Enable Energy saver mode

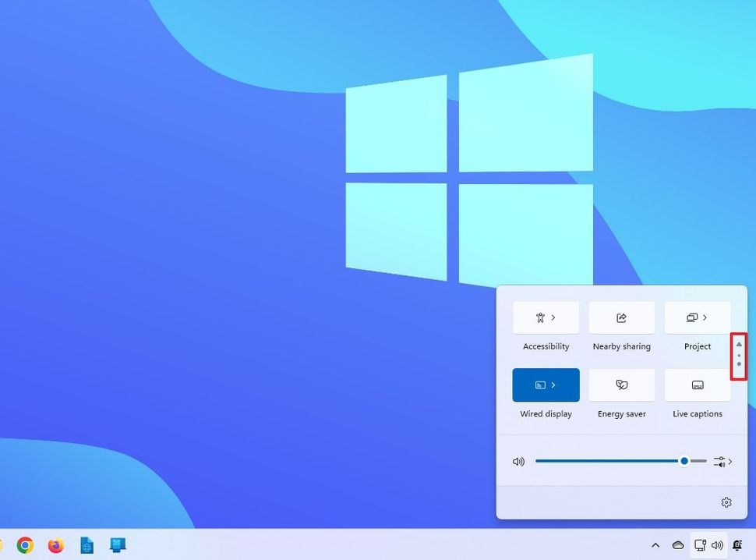coord(621,385)
